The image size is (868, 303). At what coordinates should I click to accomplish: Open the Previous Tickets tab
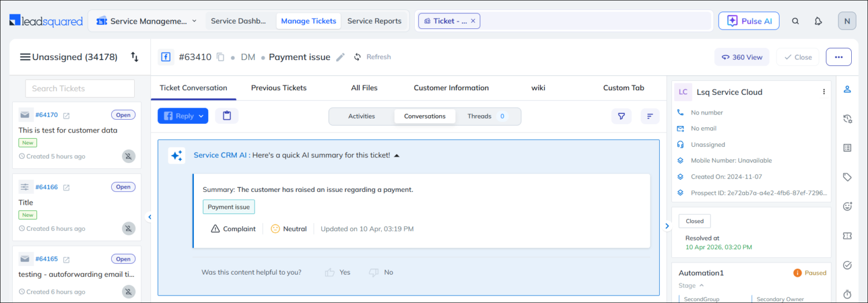pyautogui.click(x=279, y=88)
